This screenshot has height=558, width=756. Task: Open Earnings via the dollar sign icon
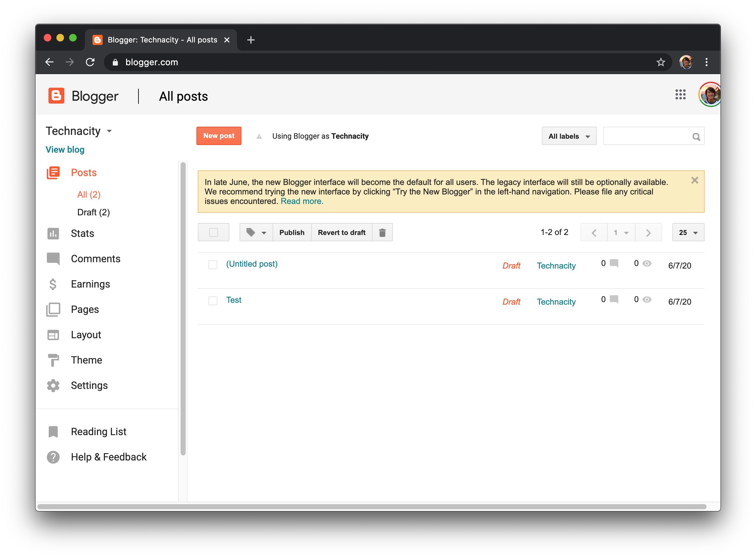53,284
